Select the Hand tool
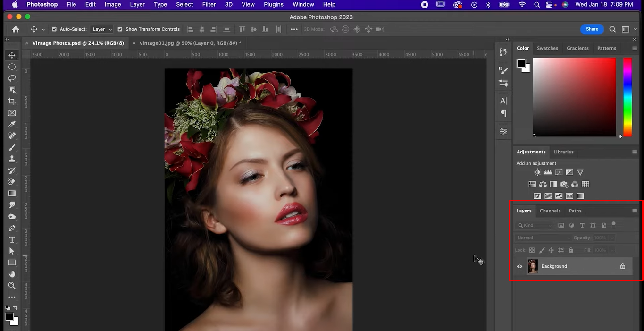Screen dimensions: 644x331 [12, 274]
